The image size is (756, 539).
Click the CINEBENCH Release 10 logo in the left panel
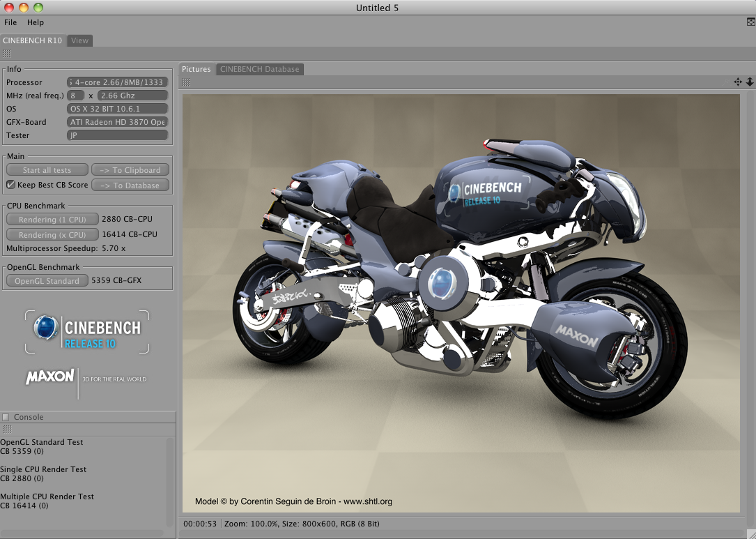[87, 332]
